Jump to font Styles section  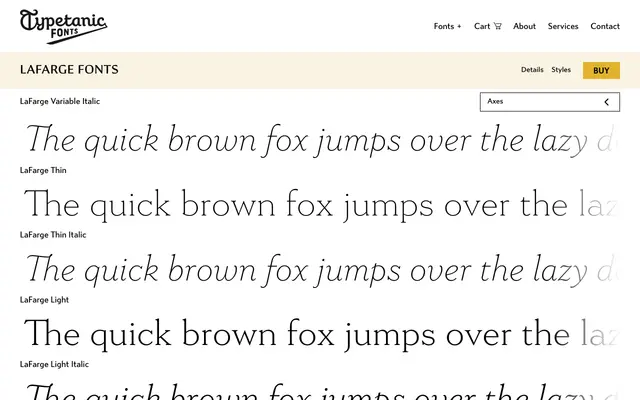(x=561, y=70)
